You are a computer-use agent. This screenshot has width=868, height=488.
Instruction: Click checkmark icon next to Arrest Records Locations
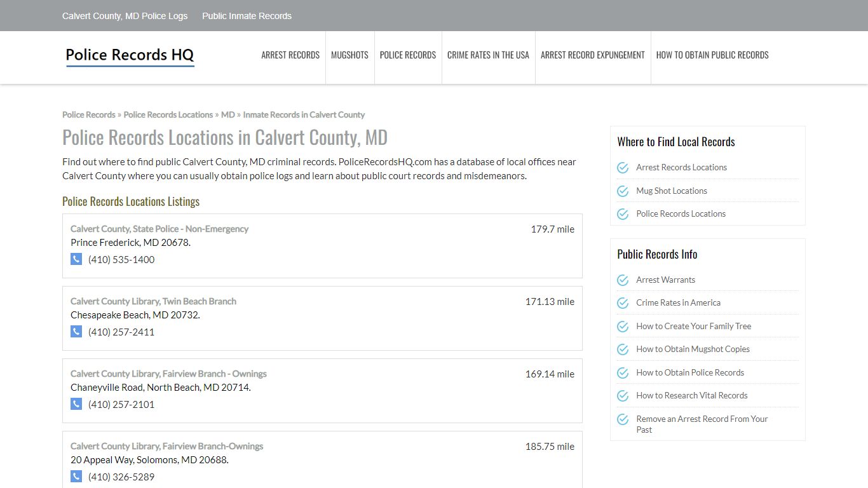(x=623, y=168)
